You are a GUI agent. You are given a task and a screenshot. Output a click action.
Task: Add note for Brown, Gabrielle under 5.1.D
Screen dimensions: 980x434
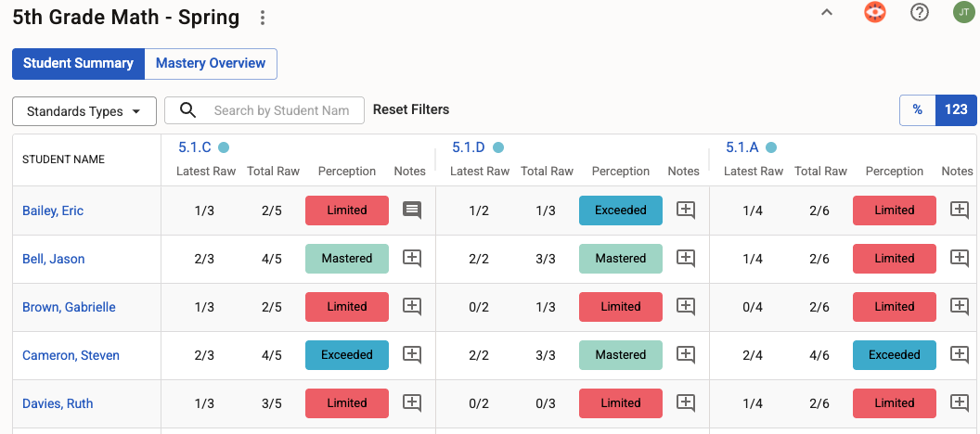[686, 307]
